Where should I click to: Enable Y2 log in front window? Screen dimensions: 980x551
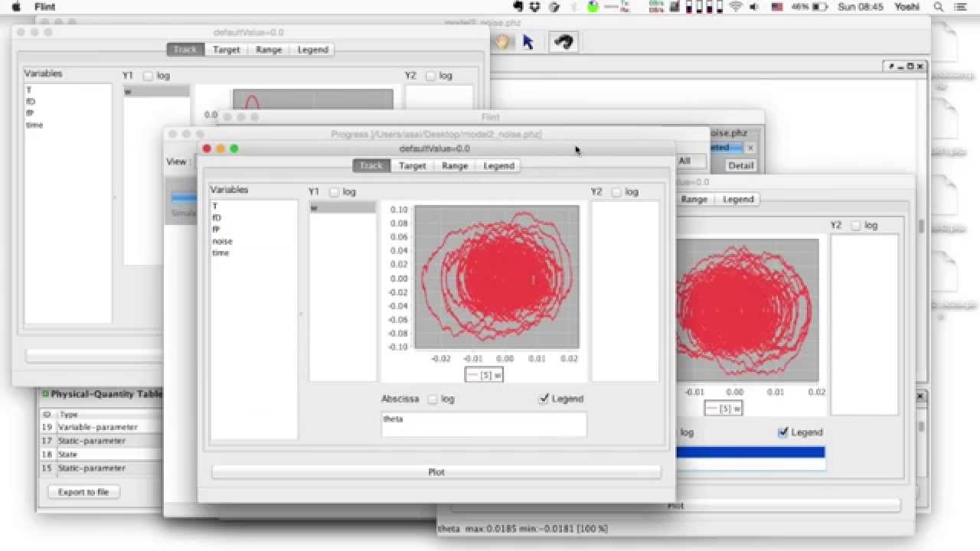click(616, 192)
